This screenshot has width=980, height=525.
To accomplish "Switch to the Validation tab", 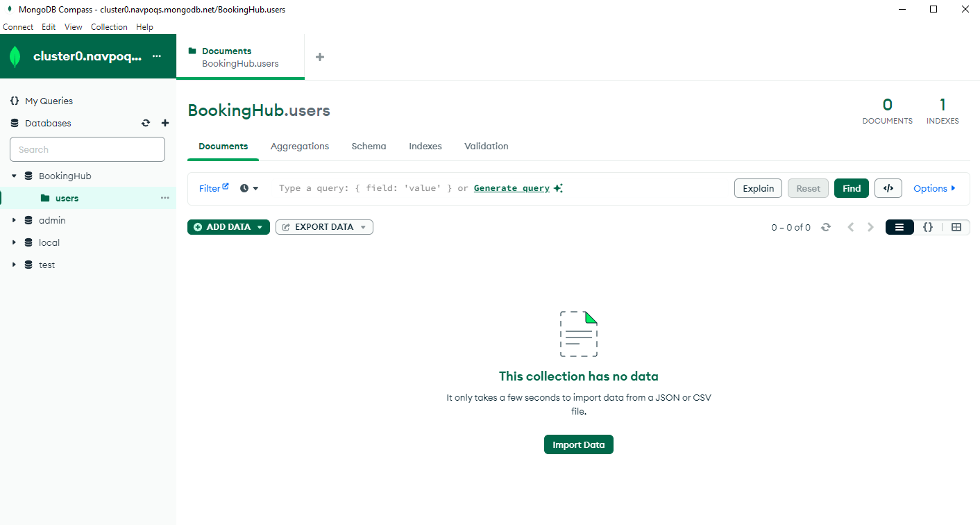I will [487, 147].
